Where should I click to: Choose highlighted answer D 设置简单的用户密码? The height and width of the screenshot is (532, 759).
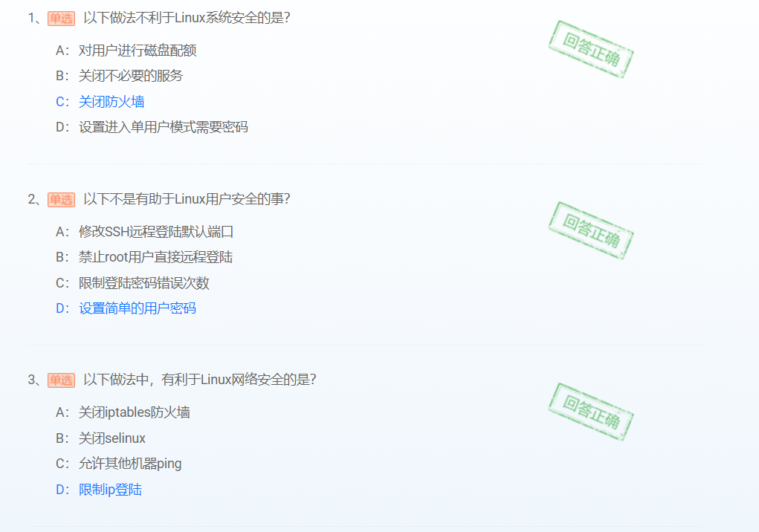click(x=126, y=308)
